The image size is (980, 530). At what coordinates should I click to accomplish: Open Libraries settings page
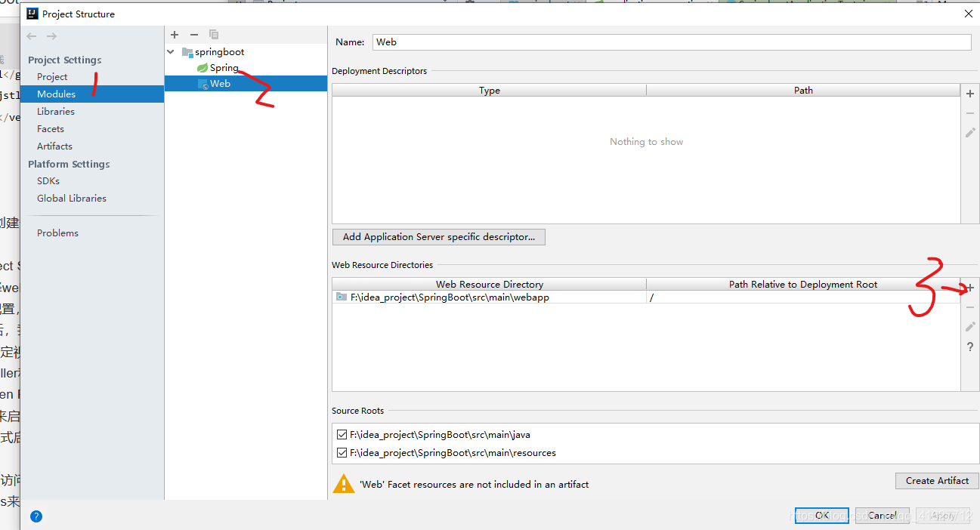coord(56,112)
